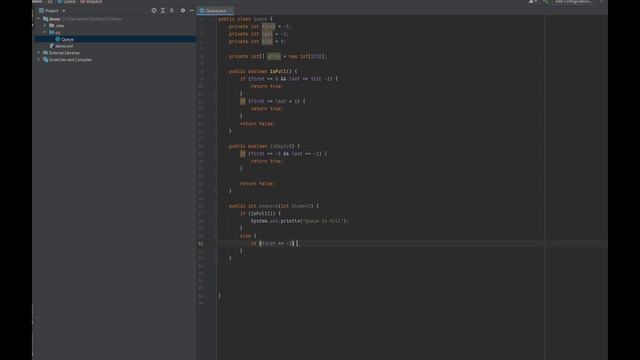
Task: Select Queue class in project tree
Action: [67, 39]
